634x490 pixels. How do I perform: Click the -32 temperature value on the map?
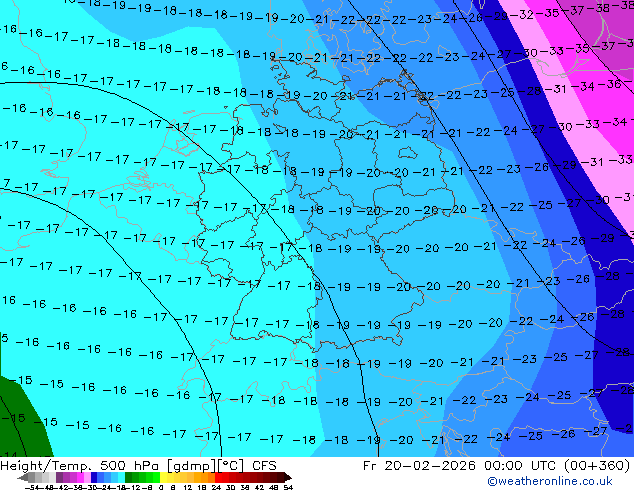tap(522, 15)
